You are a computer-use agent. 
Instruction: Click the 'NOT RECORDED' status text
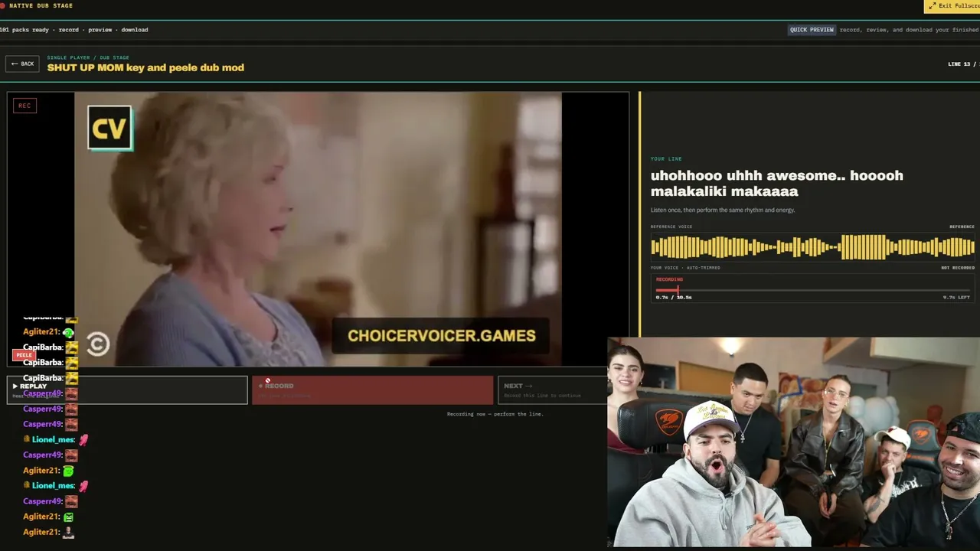tap(958, 268)
